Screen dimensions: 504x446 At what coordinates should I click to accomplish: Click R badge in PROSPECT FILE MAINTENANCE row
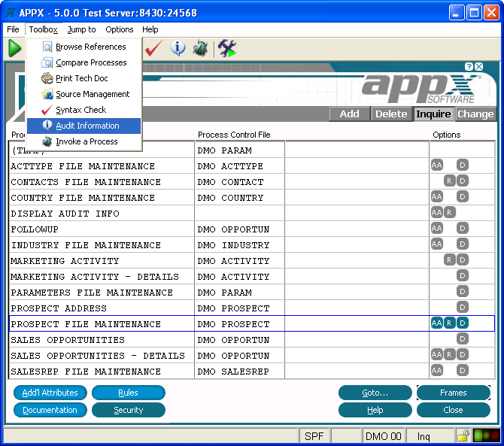449,323
